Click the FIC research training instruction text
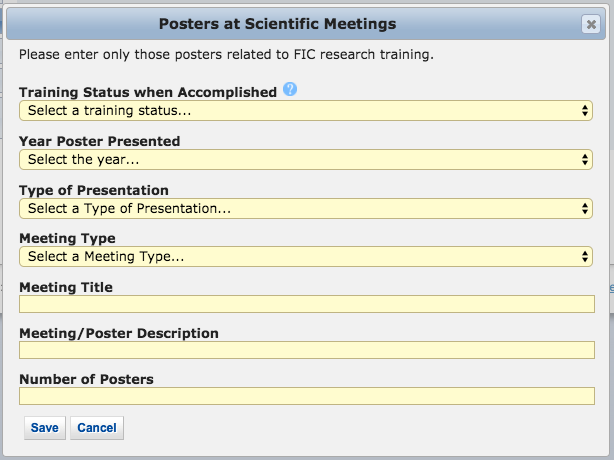Screen dimensions: 614x460 (x=226, y=54)
